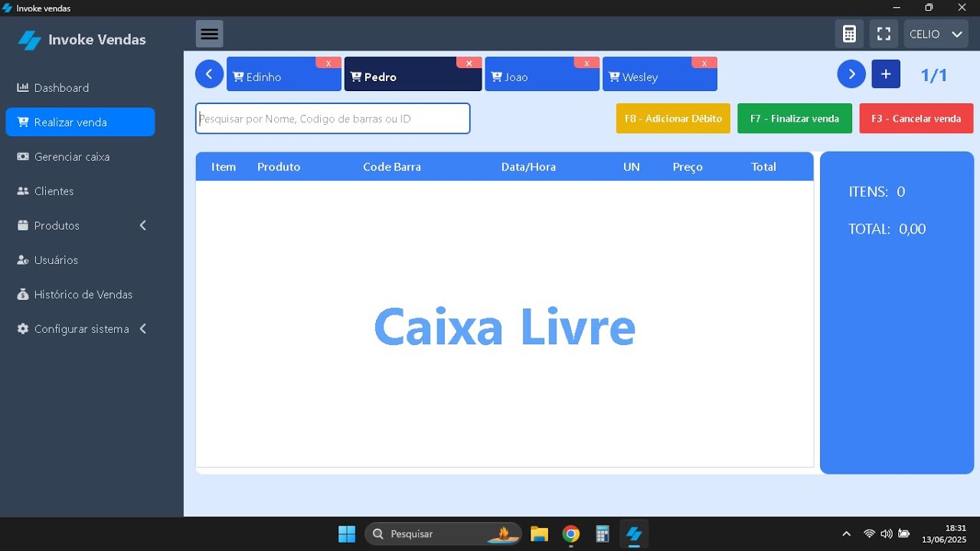Close the Joao sale tab
The height and width of the screenshot is (551, 980).
(x=586, y=63)
